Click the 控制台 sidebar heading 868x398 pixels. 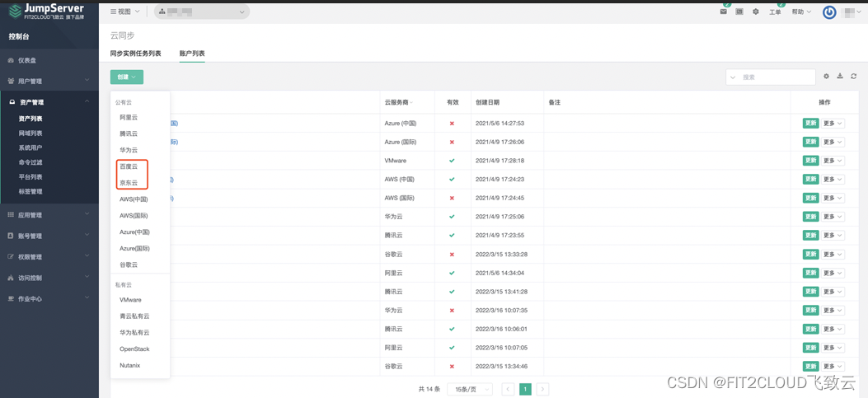coord(19,37)
